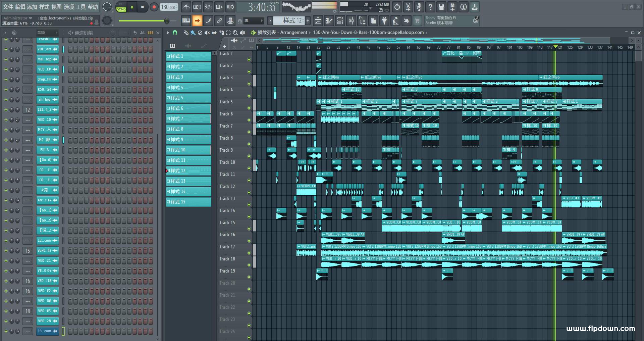
Task: Open the metronome toggle in the top toolbar
Action: coord(186,7)
